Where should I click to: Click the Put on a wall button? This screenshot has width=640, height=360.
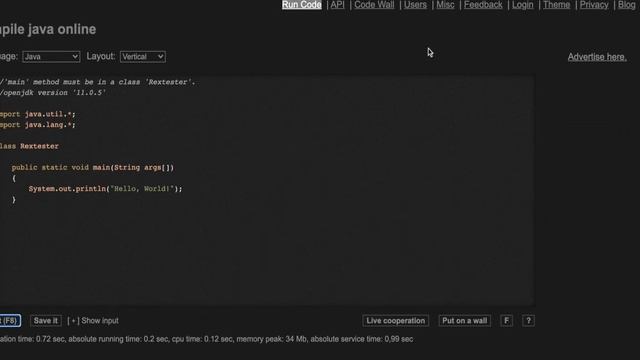click(464, 321)
